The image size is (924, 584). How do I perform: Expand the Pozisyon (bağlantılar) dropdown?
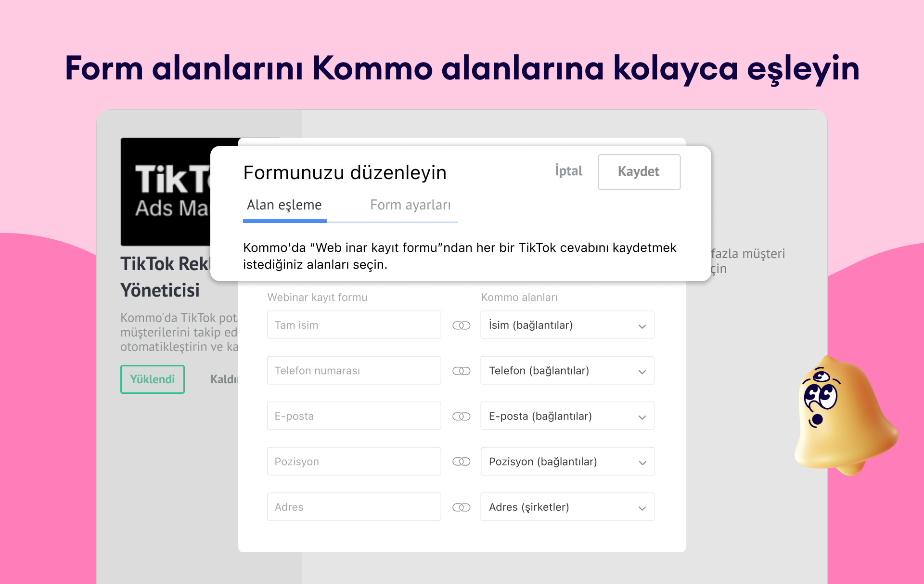point(567,462)
